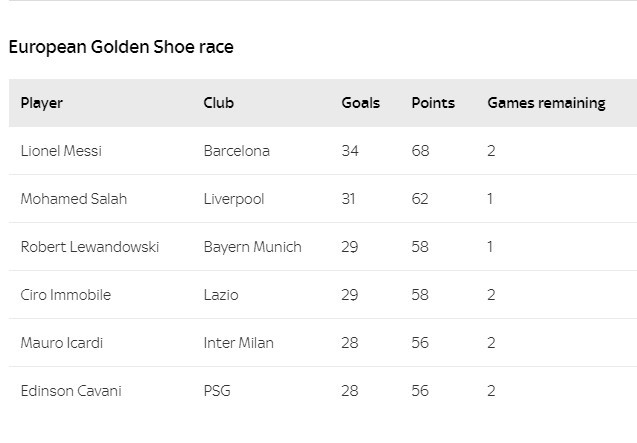Click the Points column header
637x443 pixels.
[x=433, y=103]
